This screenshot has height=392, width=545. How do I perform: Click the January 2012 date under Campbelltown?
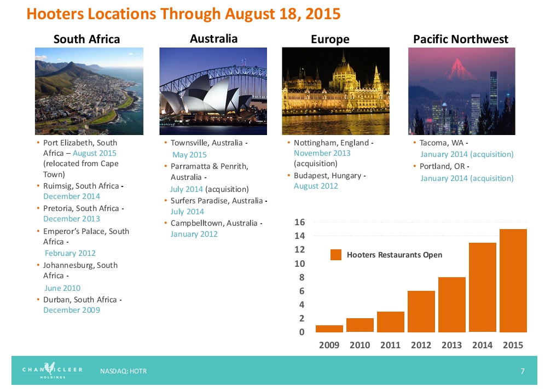click(194, 234)
